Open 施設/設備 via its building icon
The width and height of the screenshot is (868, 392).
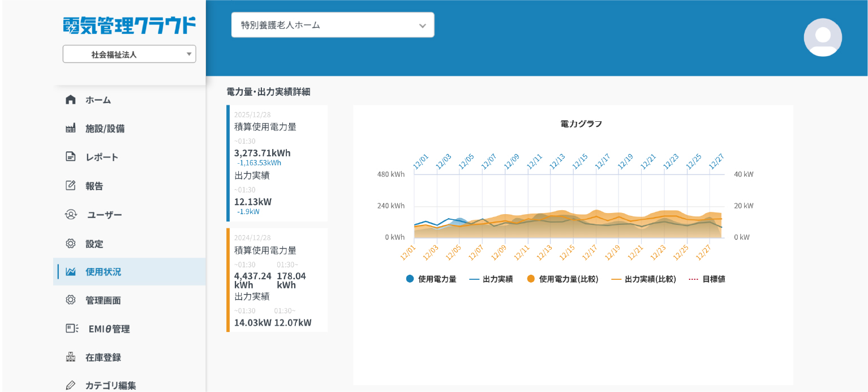pos(70,129)
